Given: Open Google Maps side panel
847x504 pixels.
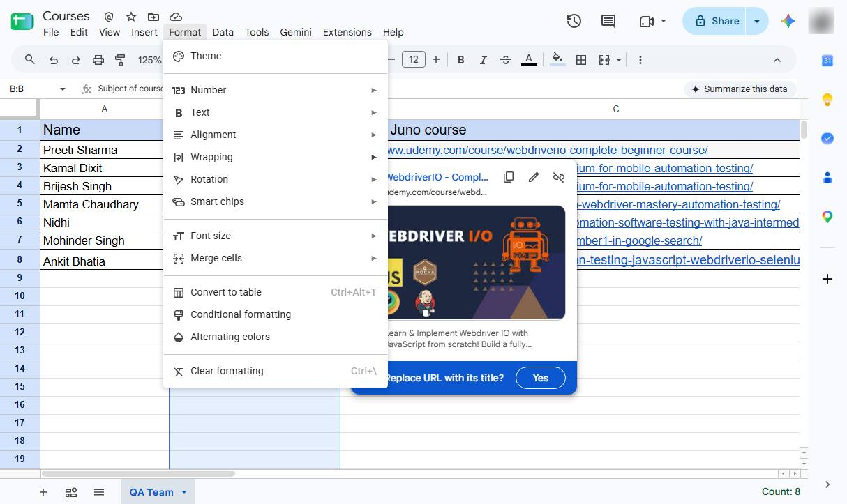Looking at the screenshot, I should pyautogui.click(x=827, y=217).
